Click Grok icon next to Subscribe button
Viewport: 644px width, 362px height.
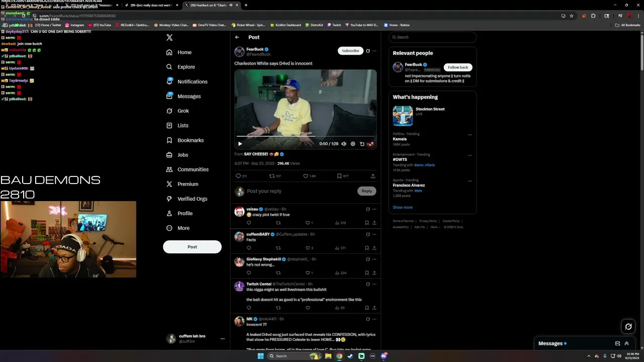tap(368, 51)
